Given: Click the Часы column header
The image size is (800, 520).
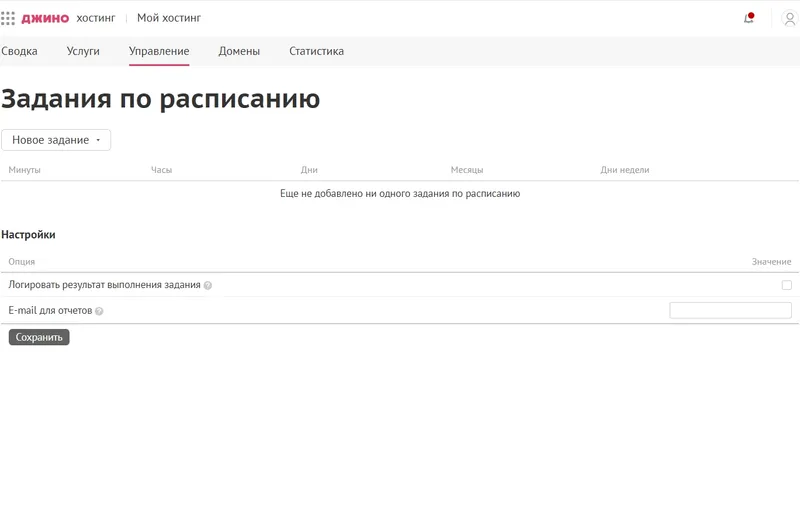Looking at the screenshot, I should coord(161,170).
